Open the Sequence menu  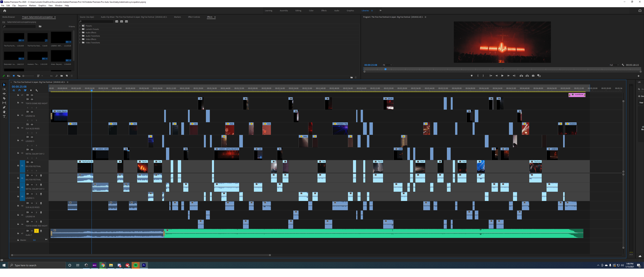(x=22, y=6)
